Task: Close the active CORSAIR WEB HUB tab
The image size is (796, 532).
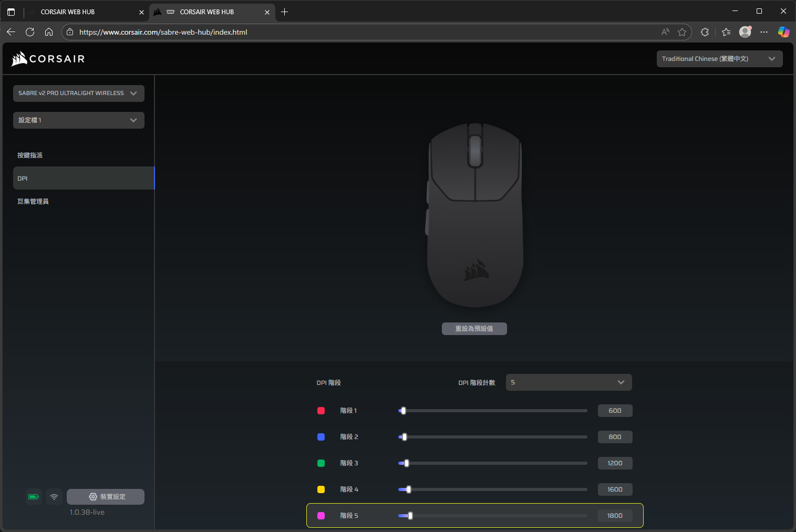Action: point(267,12)
